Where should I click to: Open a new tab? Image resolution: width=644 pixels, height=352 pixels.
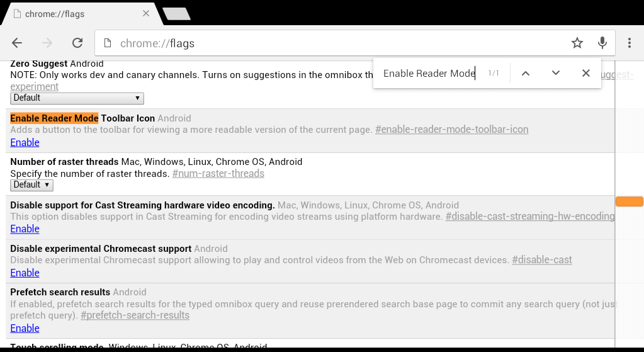coord(177,14)
